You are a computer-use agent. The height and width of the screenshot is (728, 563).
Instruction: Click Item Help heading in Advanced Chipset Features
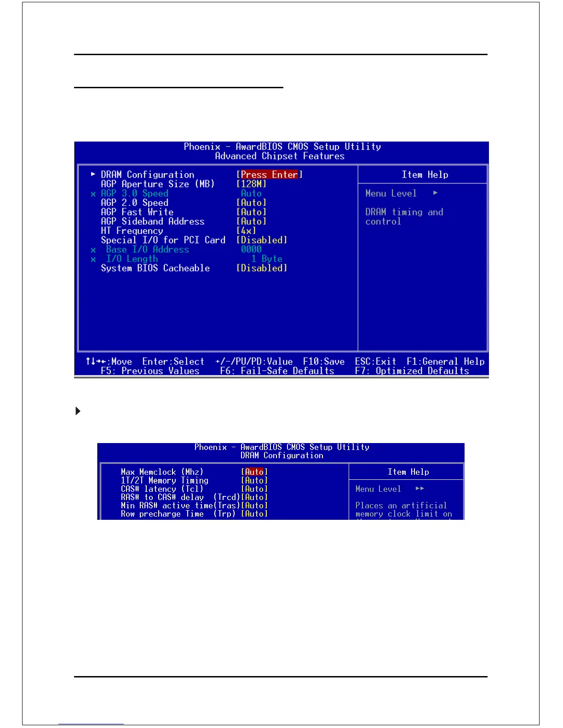coord(425,175)
